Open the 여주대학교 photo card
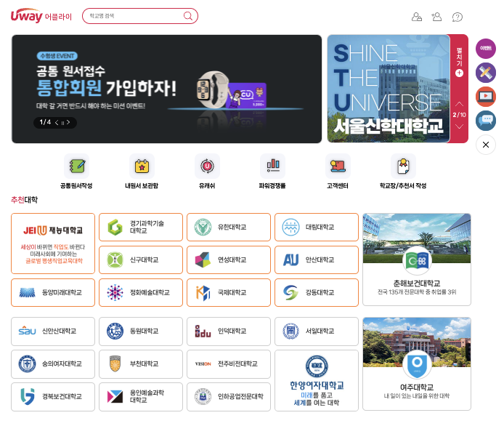The image size is (504, 426). click(x=417, y=364)
